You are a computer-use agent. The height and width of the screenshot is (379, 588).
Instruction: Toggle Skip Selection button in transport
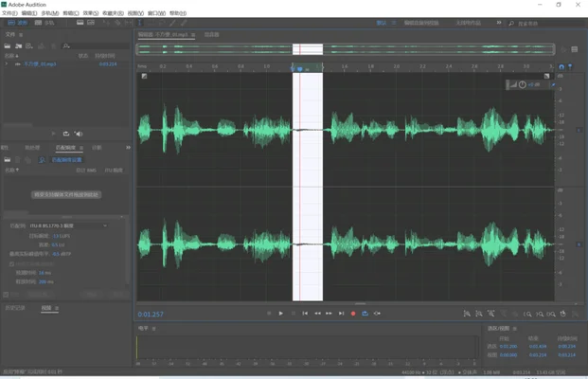pos(377,314)
